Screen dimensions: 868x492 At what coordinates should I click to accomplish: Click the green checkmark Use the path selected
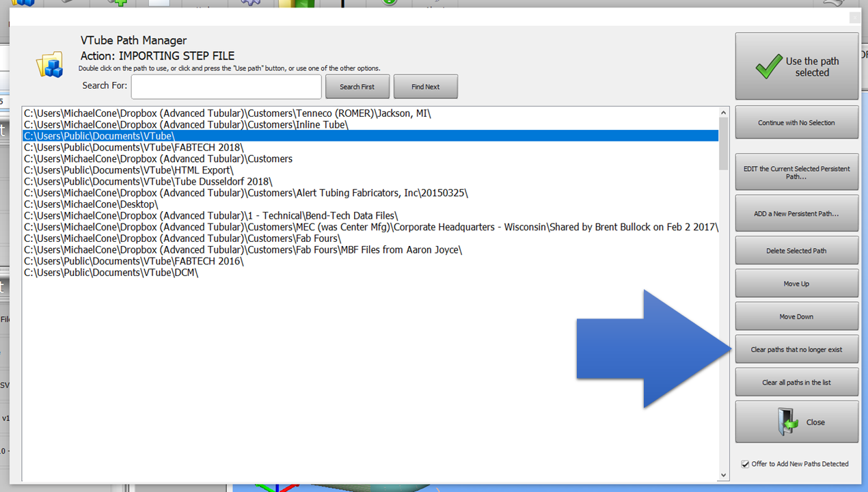tap(796, 66)
